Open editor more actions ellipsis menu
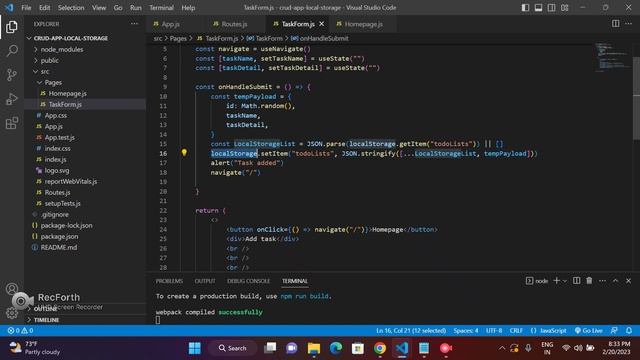 tap(629, 24)
